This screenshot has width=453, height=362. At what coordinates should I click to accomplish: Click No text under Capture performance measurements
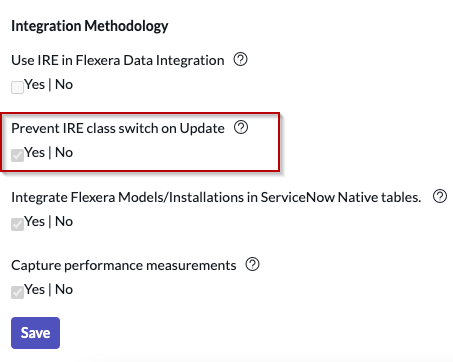tap(64, 289)
